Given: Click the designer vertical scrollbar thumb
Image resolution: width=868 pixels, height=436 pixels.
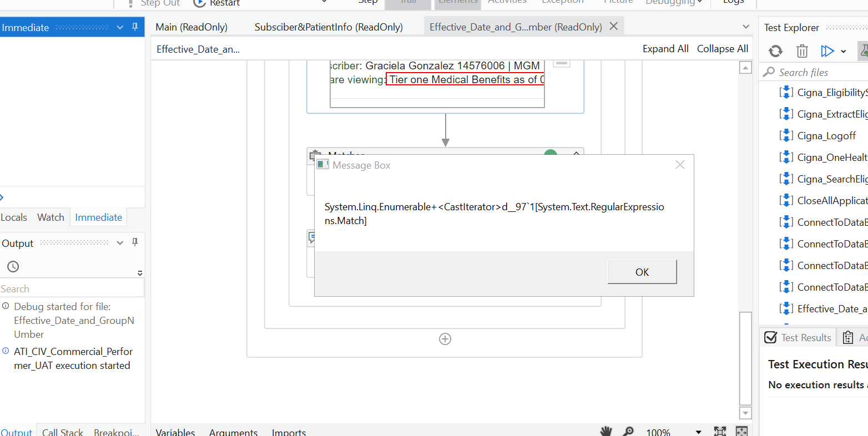Looking at the screenshot, I should [x=746, y=358].
